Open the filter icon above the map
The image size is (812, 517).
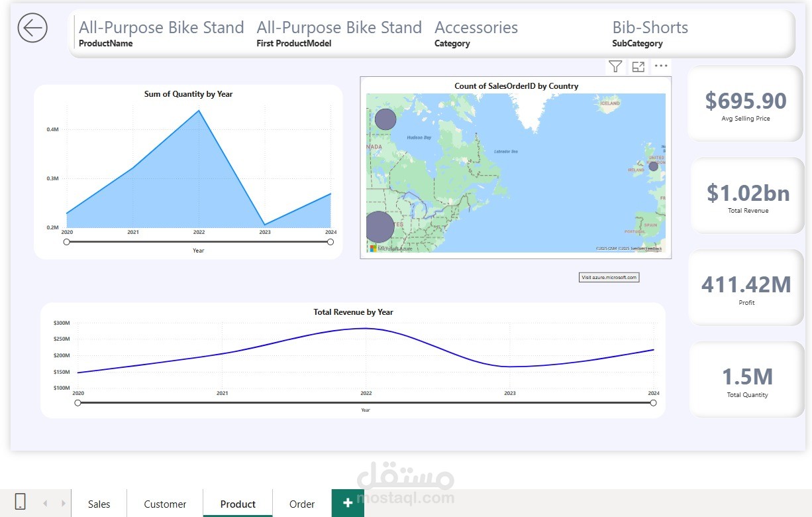[615, 66]
